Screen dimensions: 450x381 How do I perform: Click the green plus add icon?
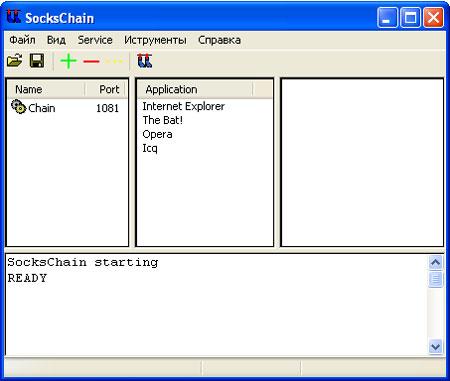coord(69,61)
